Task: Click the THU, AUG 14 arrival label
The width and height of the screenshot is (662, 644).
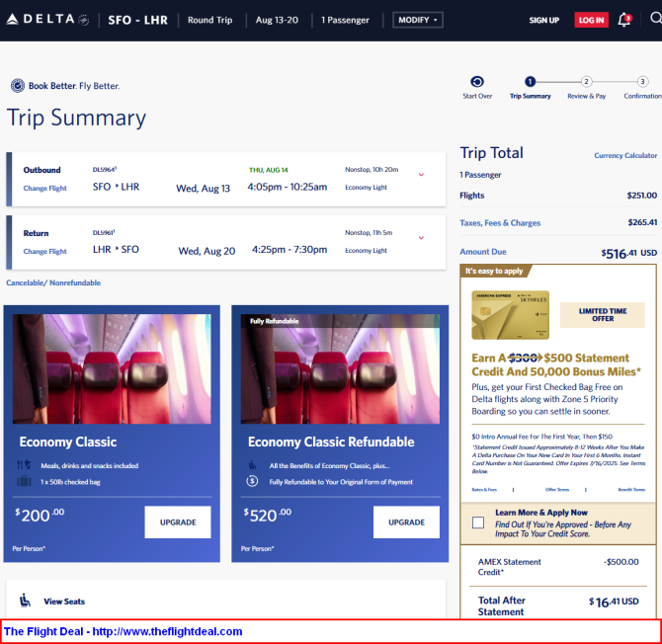Action: pyautogui.click(x=268, y=170)
